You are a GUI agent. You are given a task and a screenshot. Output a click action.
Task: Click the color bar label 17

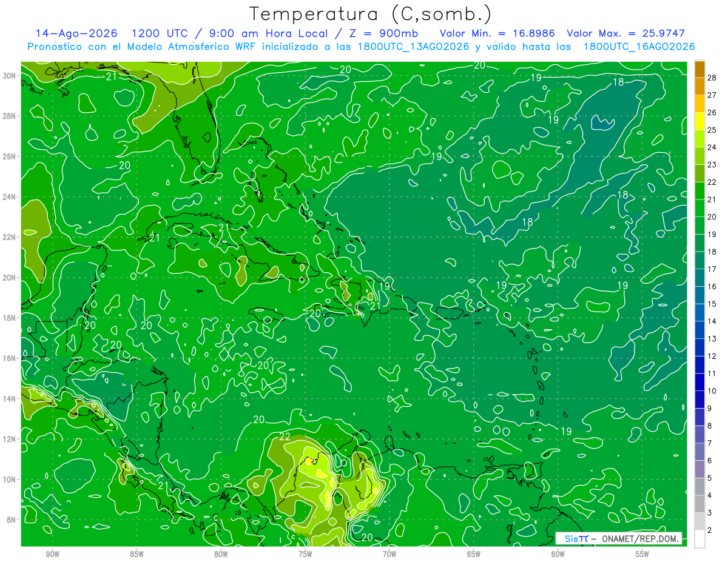point(712,269)
